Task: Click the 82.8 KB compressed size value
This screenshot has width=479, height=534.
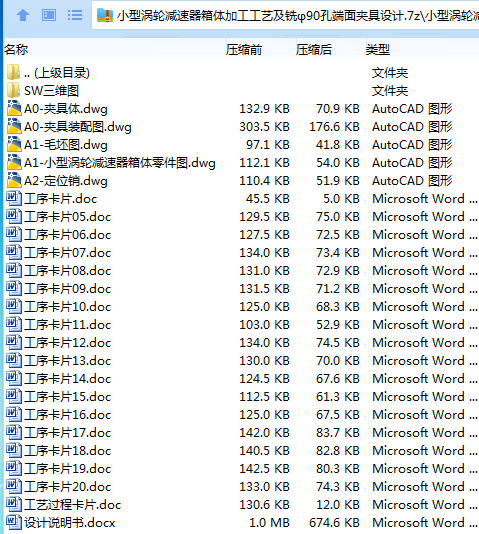Action: (x=338, y=451)
